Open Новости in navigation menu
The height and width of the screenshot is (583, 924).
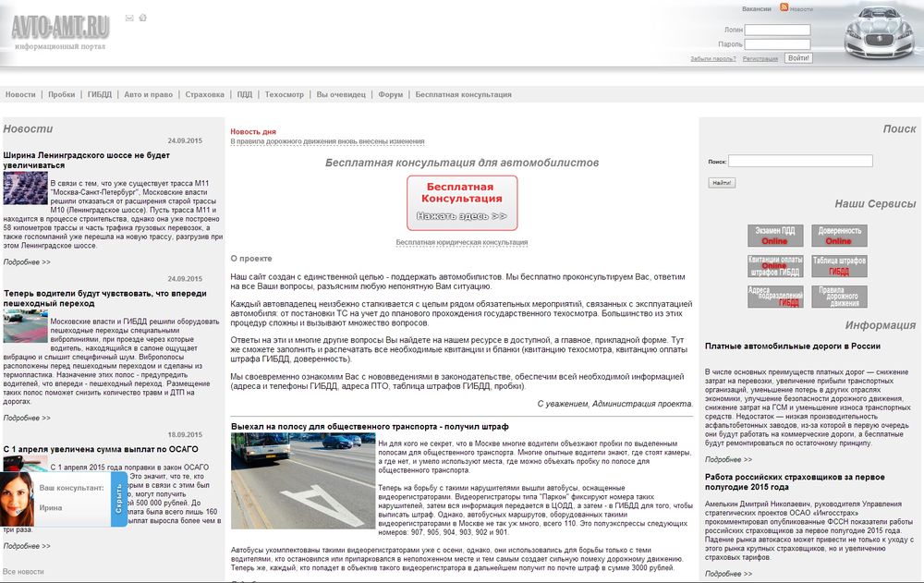tap(20, 94)
